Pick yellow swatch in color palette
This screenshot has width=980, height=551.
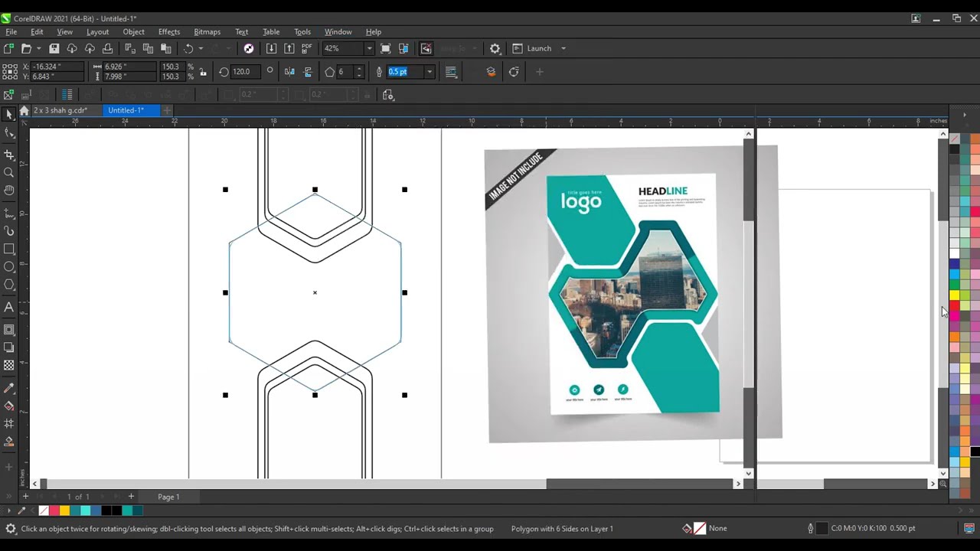955,295
